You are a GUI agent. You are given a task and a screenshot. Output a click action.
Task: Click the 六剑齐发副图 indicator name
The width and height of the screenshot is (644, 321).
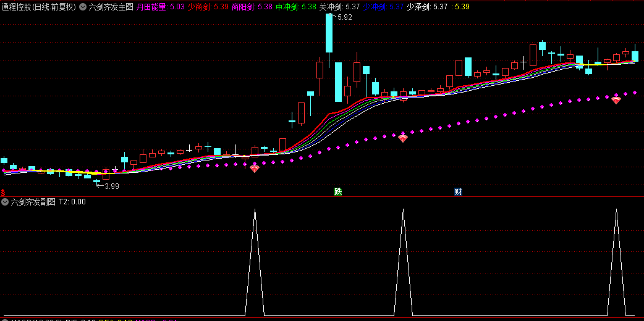coord(33,201)
